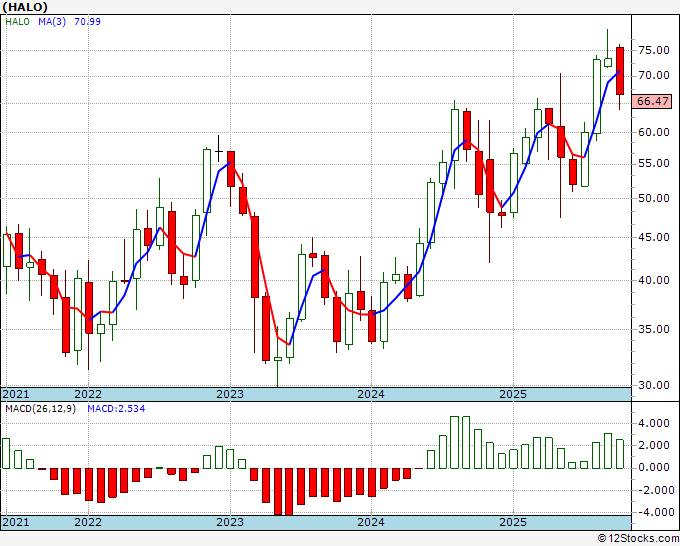The image size is (680, 546).
Task: Click 2025 on the MACD timeline
Action: tap(513, 522)
